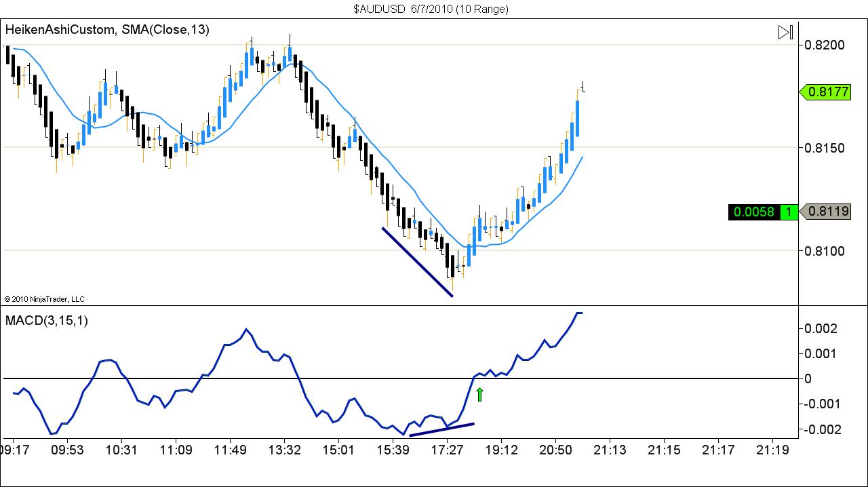Screen dimensions: 868x487
Task: Toggle the SMA(Close,13) overlay label
Action: click(x=166, y=30)
